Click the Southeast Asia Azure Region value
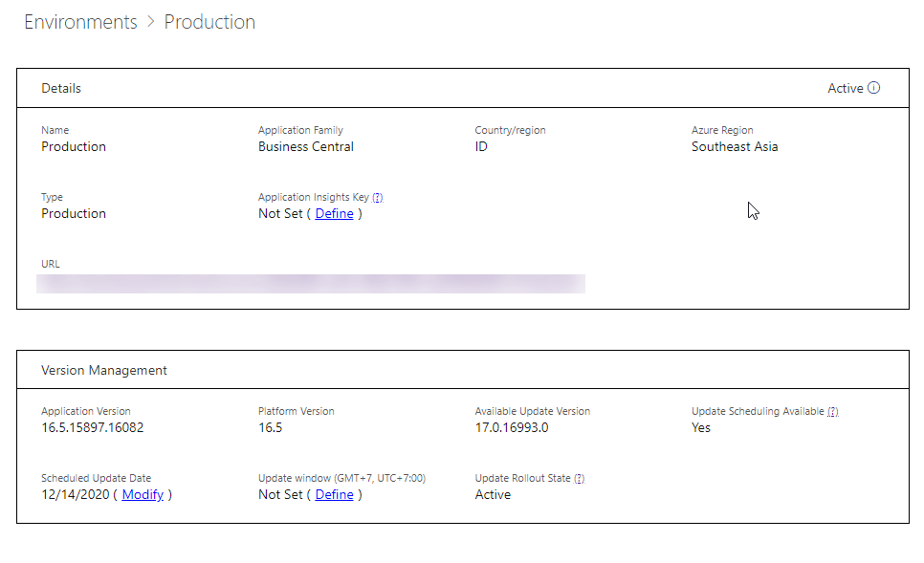The width and height of the screenshot is (924, 563). coord(735,147)
